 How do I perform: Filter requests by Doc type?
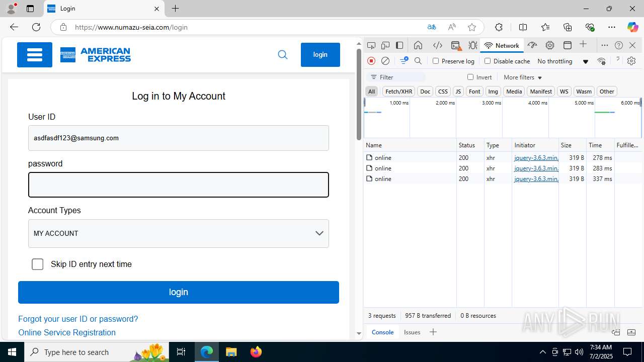pos(425,92)
